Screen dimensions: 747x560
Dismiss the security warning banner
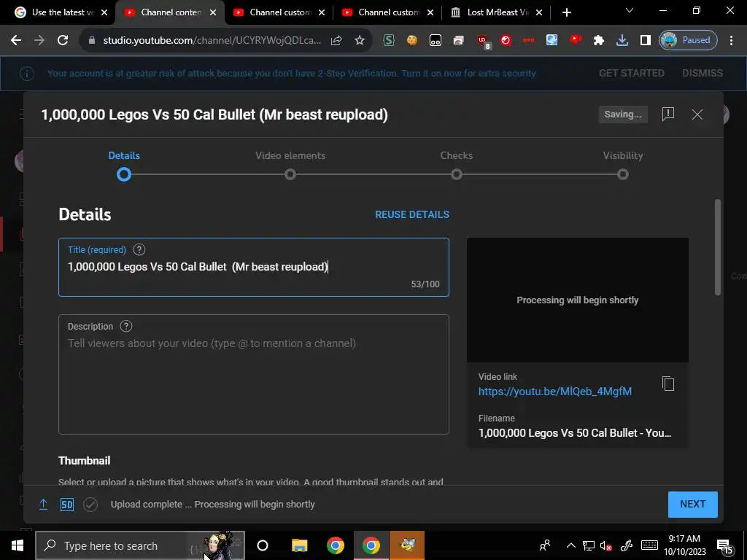pyautogui.click(x=703, y=74)
